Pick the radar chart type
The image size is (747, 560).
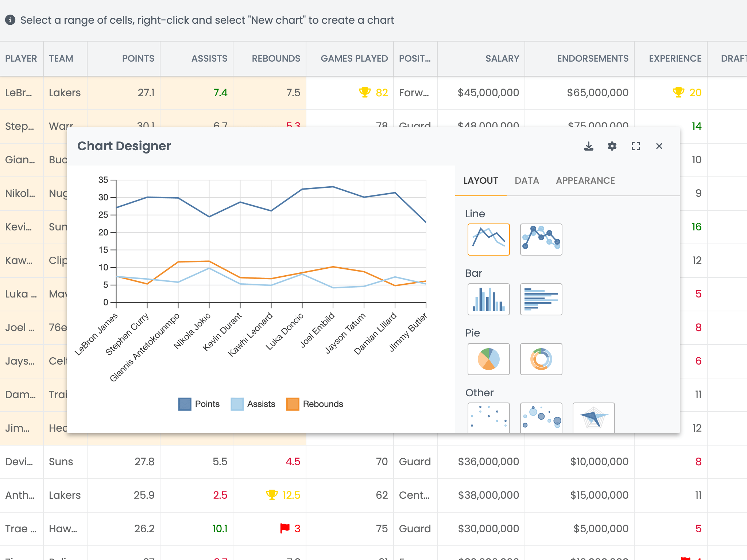pos(593,418)
